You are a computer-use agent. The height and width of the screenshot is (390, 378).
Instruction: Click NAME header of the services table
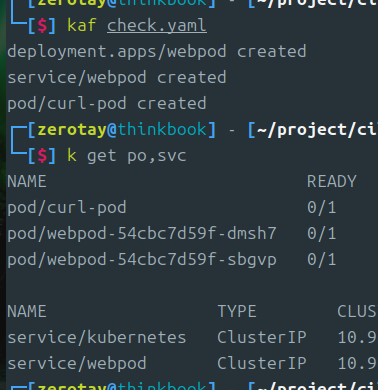pyautogui.click(x=27, y=312)
